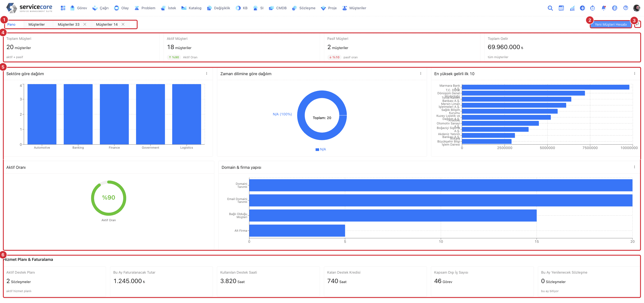Image resolution: width=644 pixels, height=303 pixels.
Task: Open the Problem menu
Action: (145, 8)
